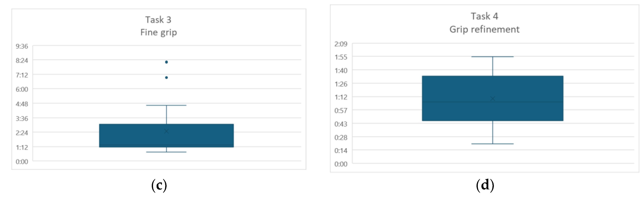The height and width of the screenshot is (197, 644).
Task: Click the 2:09 axis label in Task 4
Action: click(341, 44)
